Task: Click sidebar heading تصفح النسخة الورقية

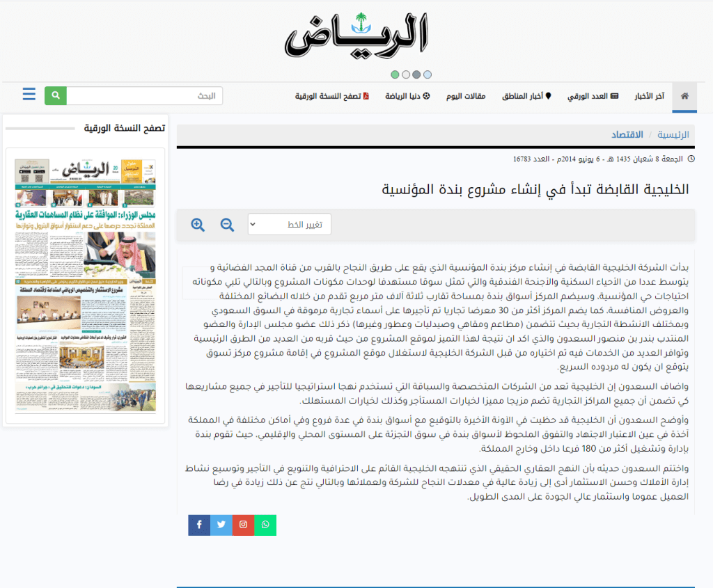Action: (125, 128)
